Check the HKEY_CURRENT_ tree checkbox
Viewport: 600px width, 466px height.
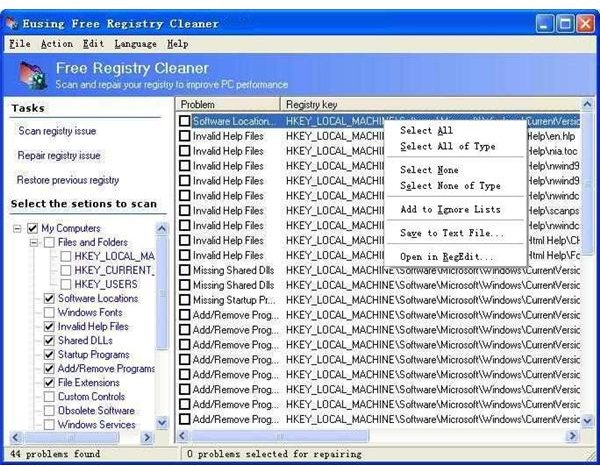point(65,270)
